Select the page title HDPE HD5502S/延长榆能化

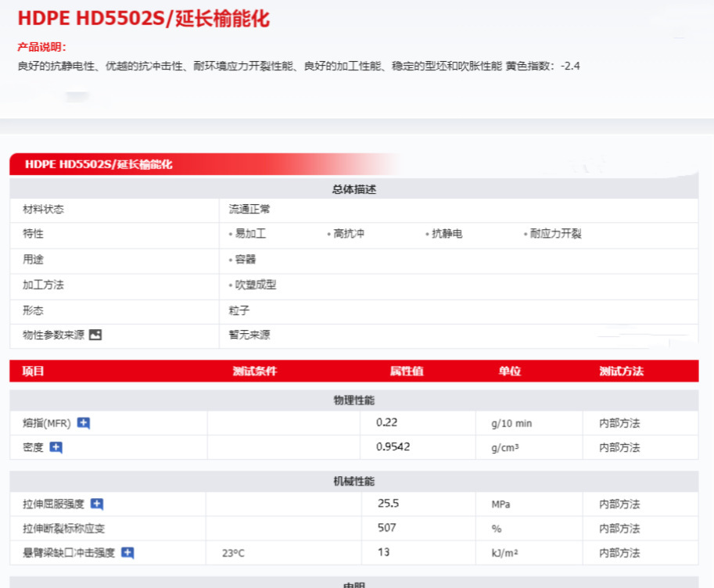[143, 19]
